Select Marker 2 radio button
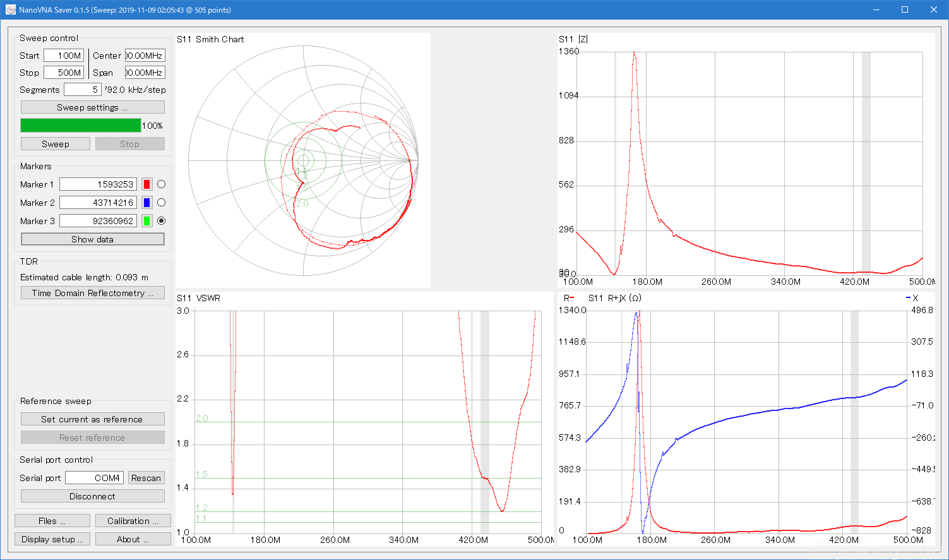The image size is (949, 560). pos(162,203)
